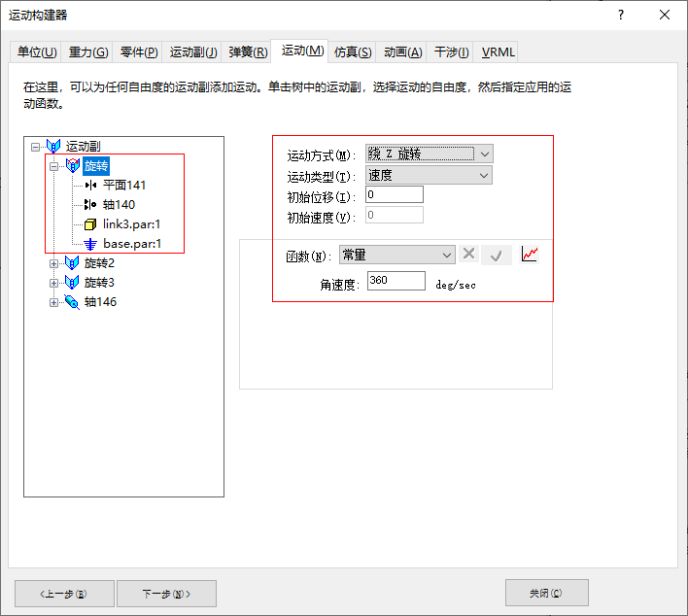Click the 轴146 cylindrical joint icon
688x616 pixels.
(72, 302)
